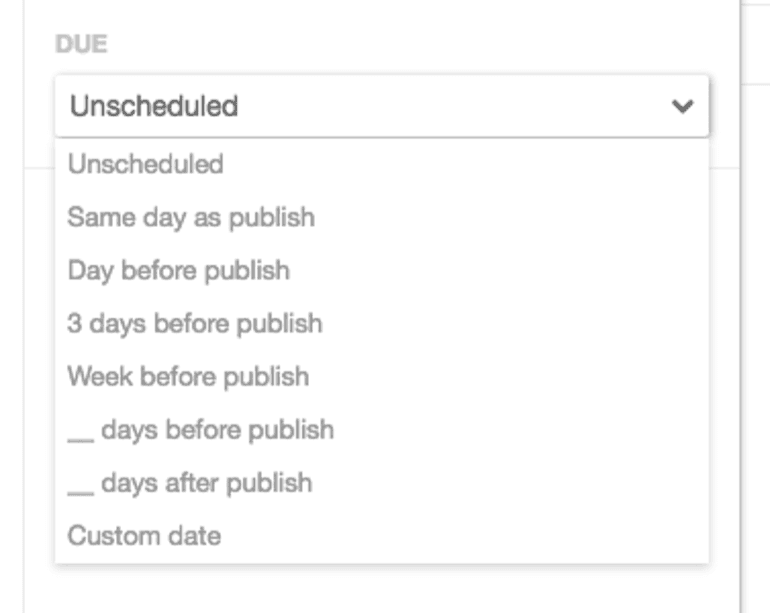Schedule due the day before publish
770x613 pixels.
click(178, 270)
